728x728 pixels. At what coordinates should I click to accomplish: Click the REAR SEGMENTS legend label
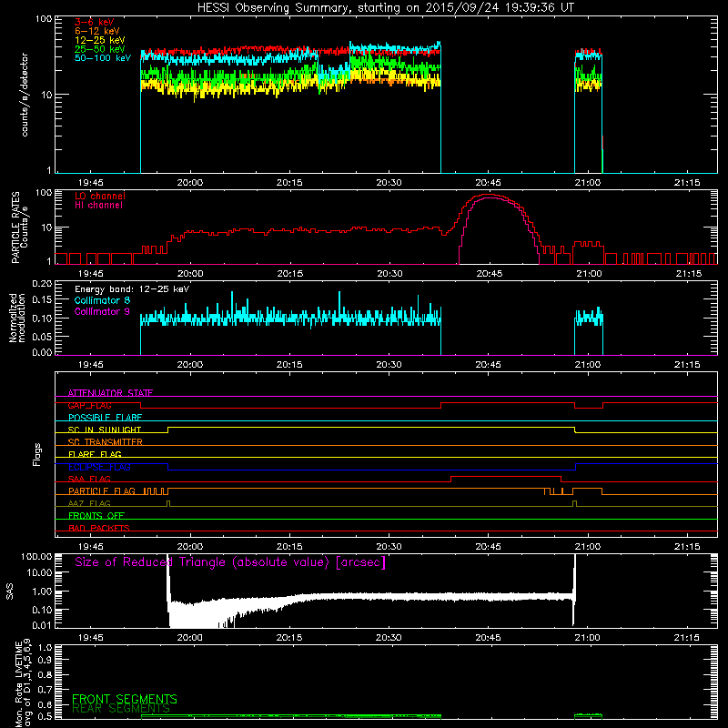[121, 709]
